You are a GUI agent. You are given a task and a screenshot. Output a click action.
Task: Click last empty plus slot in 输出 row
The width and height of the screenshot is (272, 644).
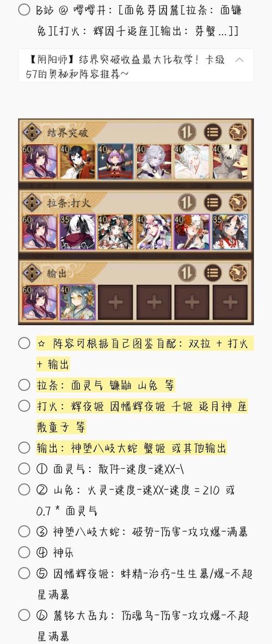tap(230, 303)
